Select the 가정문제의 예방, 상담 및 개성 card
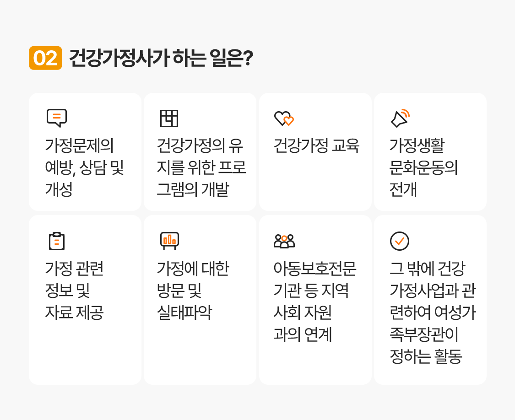 [85, 152]
